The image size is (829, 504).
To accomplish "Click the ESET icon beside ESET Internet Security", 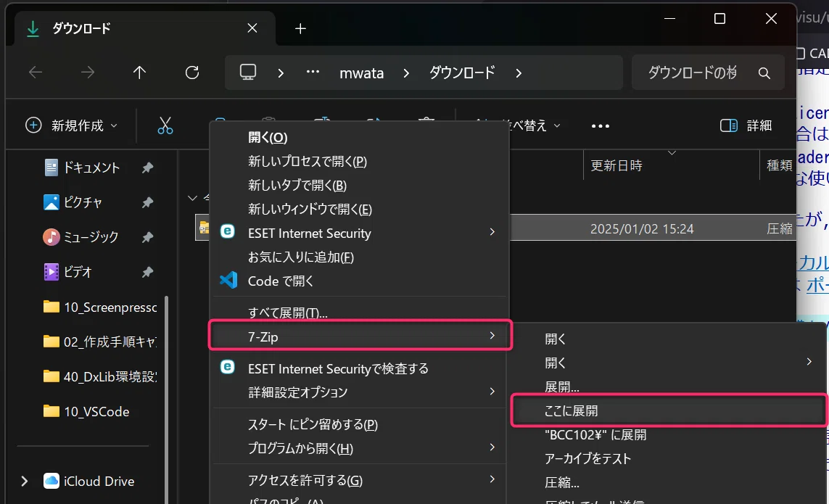I will 227,231.
